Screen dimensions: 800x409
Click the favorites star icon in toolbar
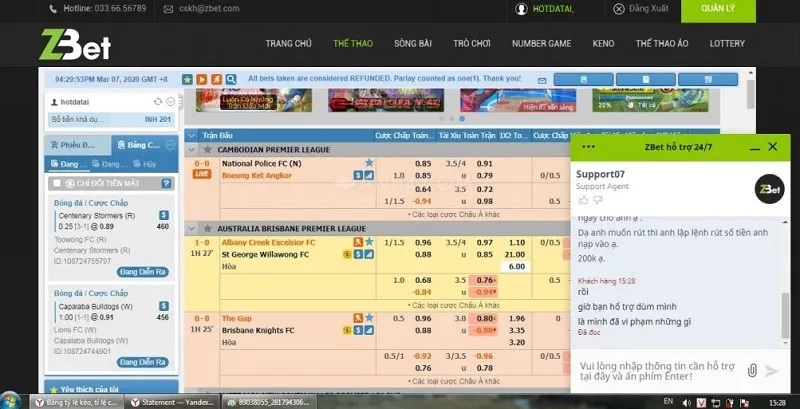point(187,78)
